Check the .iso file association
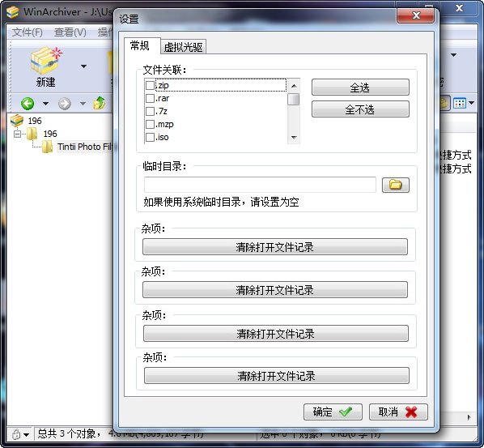 point(150,137)
